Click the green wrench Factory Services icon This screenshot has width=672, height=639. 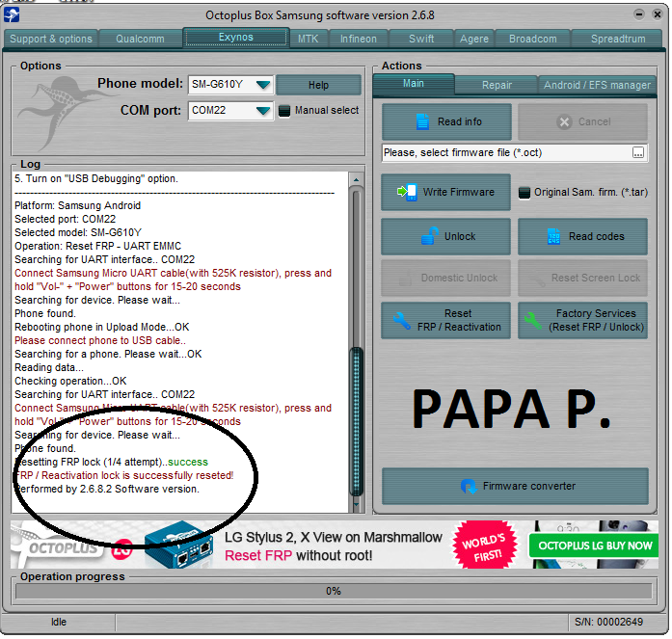[x=533, y=320]
